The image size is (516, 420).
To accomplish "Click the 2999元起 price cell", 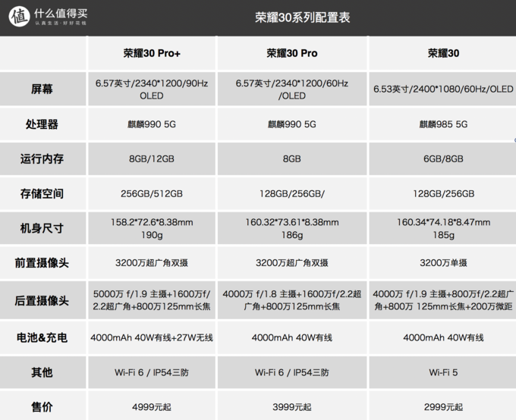I will [x=443, y=407].
